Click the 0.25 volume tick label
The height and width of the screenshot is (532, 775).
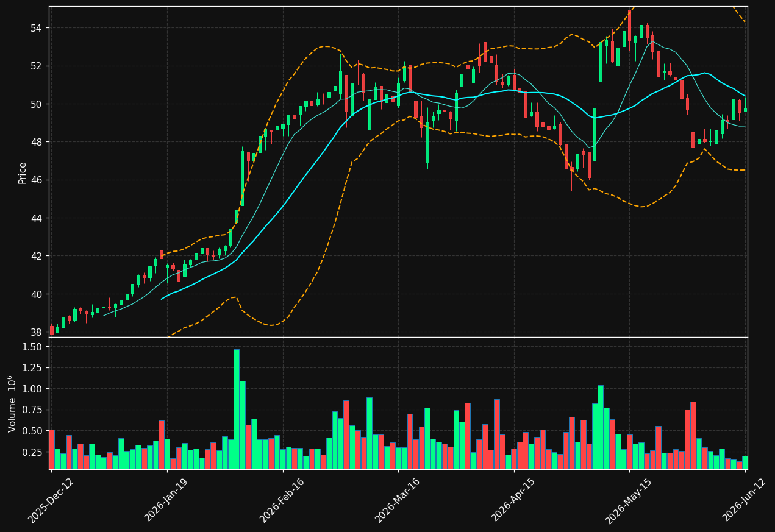pos(32,452)
